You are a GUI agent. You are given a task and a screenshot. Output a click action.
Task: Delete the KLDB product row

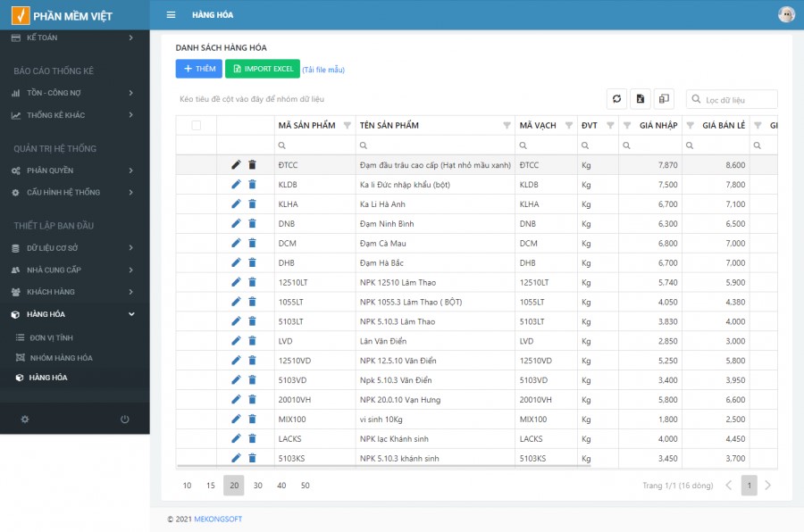click(252, 185)
